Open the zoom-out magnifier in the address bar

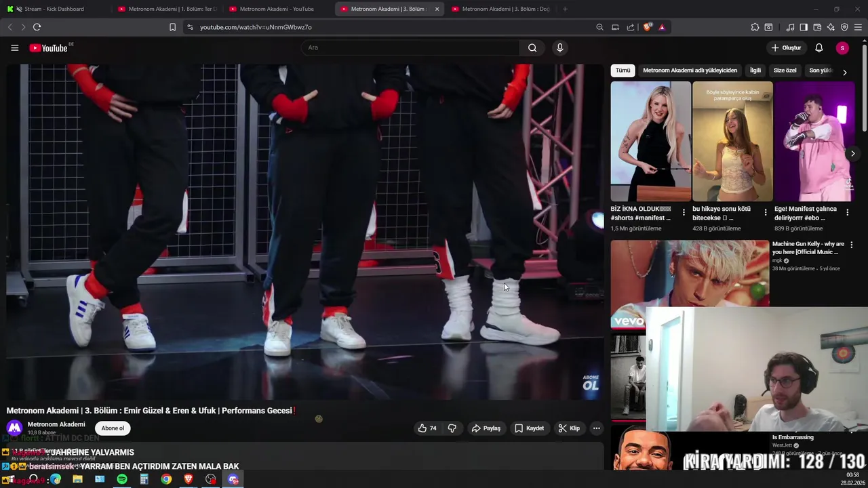tap(599, 27)
